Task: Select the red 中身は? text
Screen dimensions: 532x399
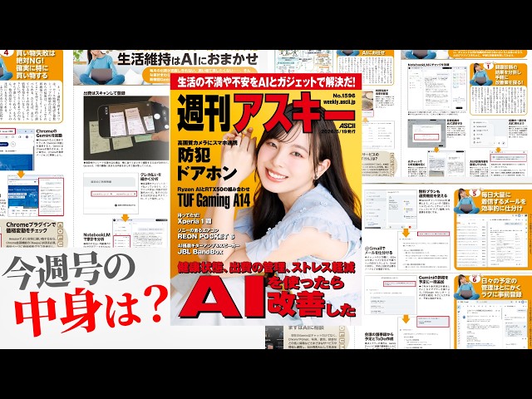Action: coord(91,309)
